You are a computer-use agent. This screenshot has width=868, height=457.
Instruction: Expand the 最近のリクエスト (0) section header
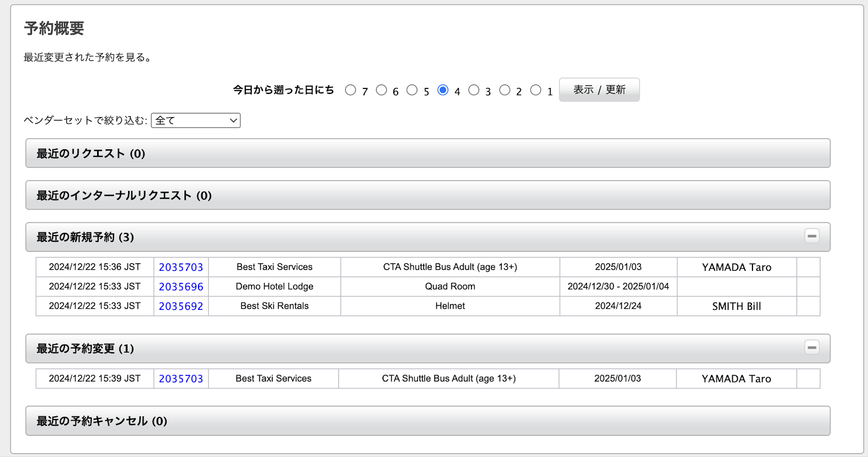[x=91, y=154]
